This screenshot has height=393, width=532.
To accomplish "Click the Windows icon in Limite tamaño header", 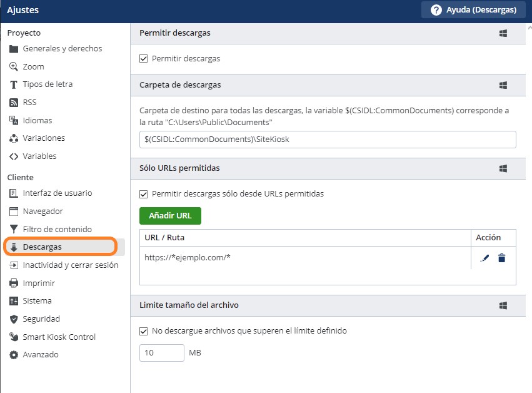I will 503,305.
